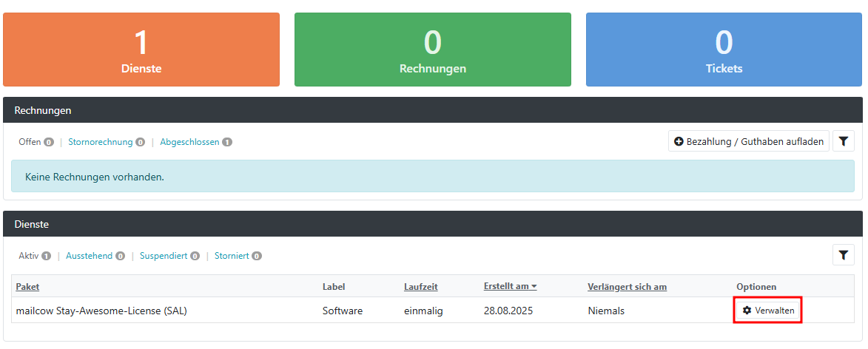Click mailcow Stay-Awesome-License (SAL) package name
868x349 pixels.
click(101, 311)
